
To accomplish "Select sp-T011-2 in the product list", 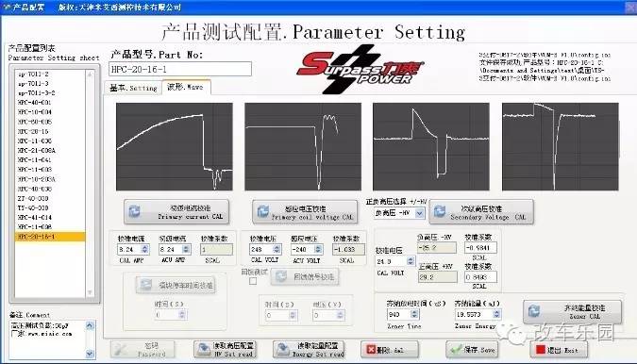I will [x=50, y=74].
